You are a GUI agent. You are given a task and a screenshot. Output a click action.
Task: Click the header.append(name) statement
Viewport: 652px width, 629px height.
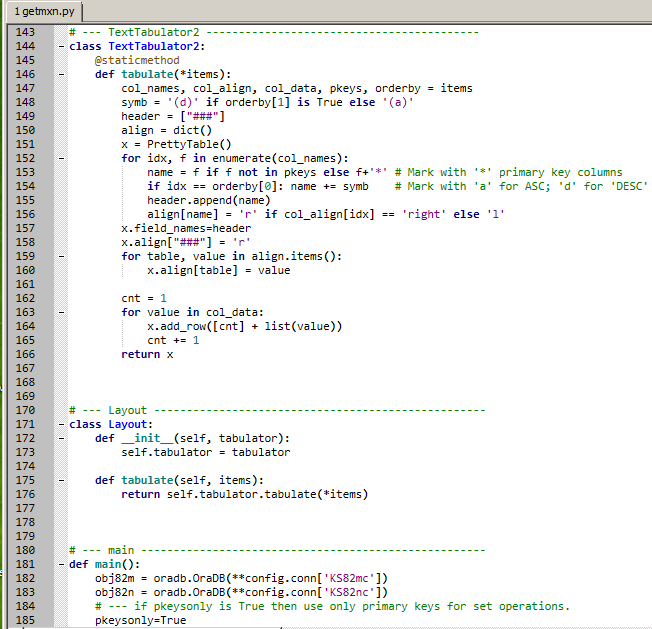pos(203,200)
